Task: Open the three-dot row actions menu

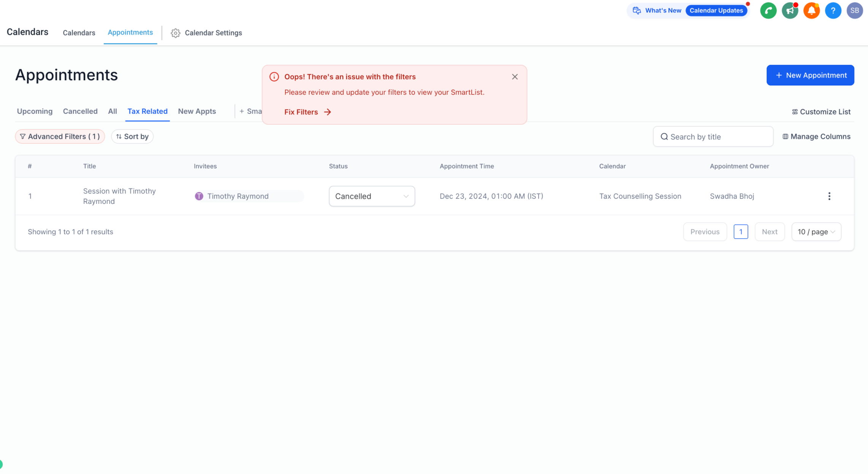Action: [829, 196]
